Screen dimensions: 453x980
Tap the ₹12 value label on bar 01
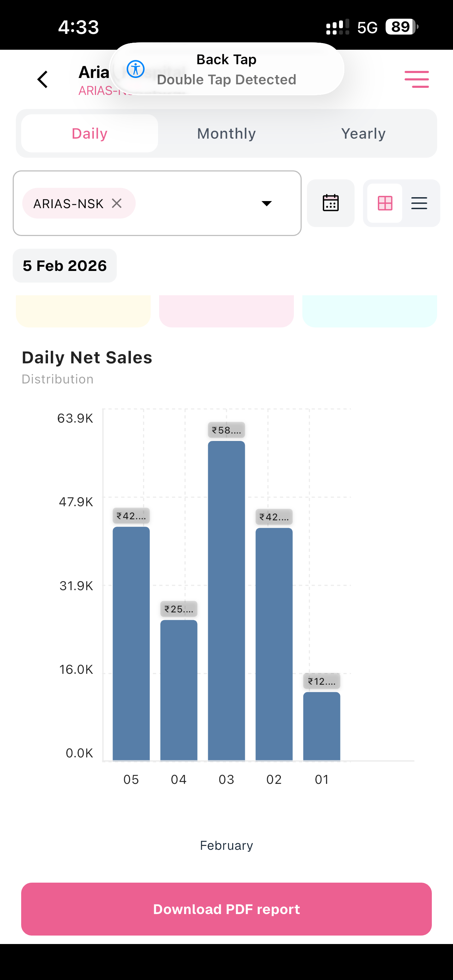click(x=322, y=681)
